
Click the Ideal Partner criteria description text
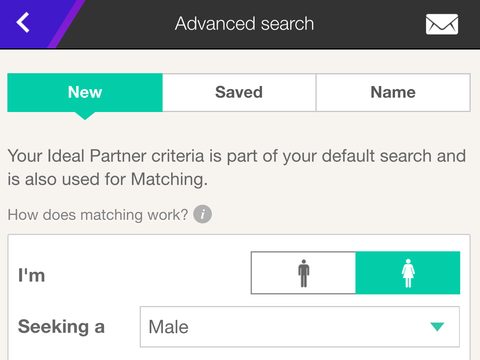[237, 168]
